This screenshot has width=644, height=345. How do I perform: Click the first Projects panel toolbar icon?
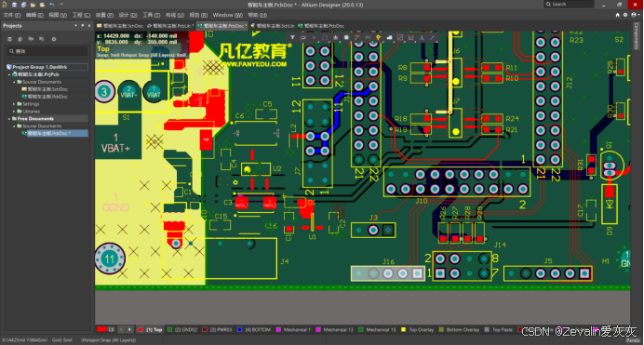pyautogui.click(x=10, y=39)
